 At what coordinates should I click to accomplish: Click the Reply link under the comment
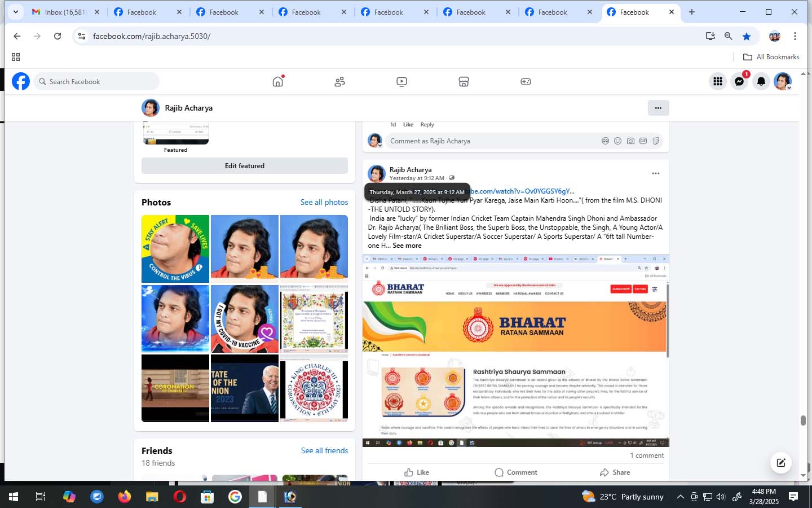427,125
